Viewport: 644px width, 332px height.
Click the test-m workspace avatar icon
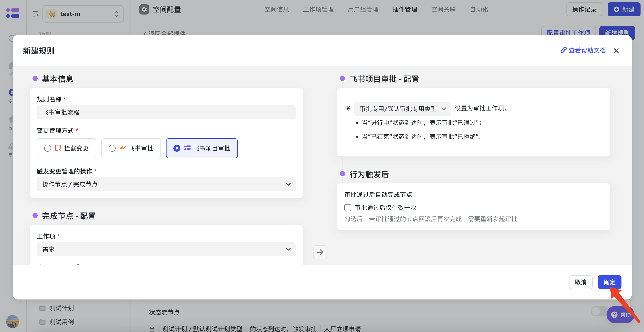point(52,14)
